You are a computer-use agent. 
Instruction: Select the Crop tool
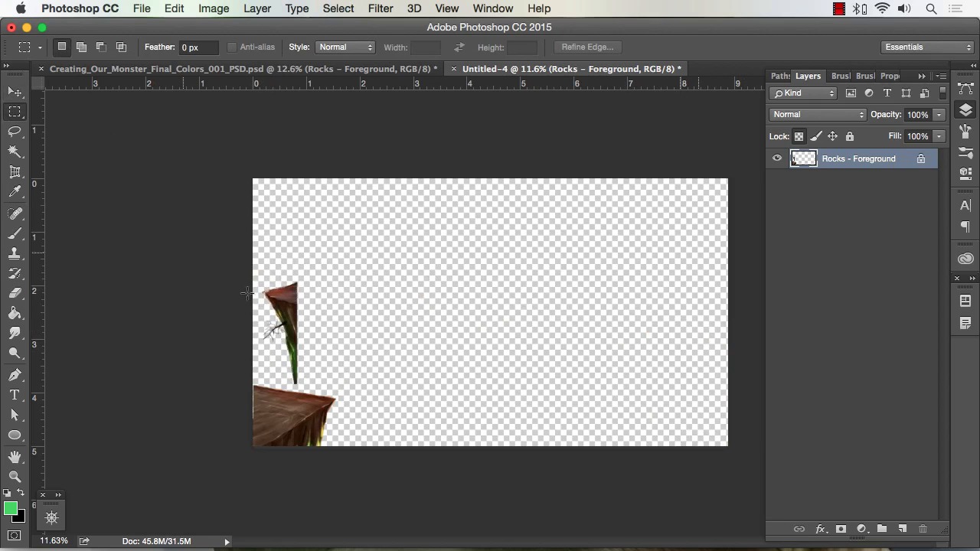[x=15, y=172]
